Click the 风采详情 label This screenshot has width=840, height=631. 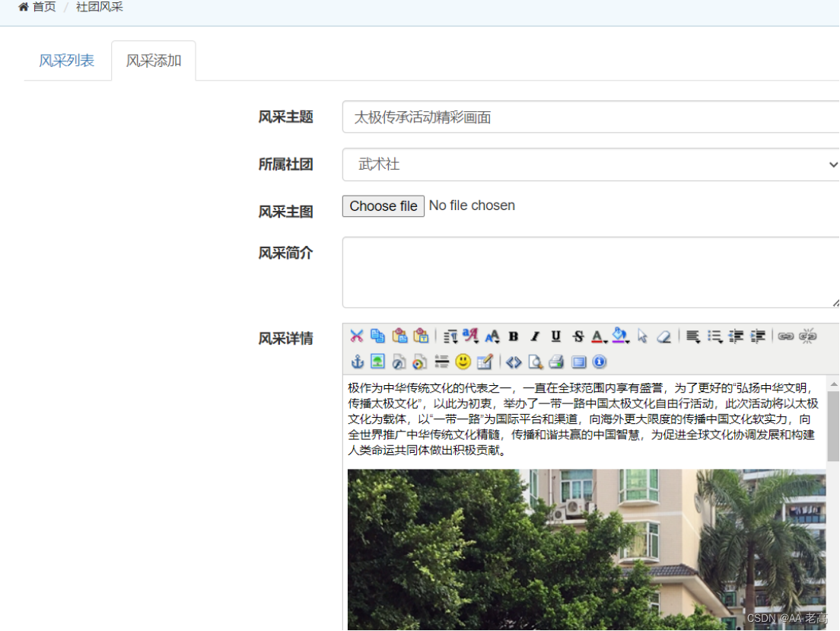coord(285,338)
